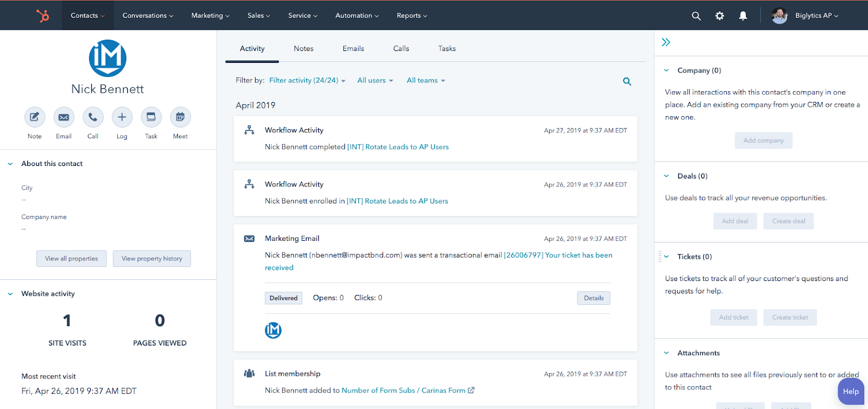Collapse the Deals (0) section
Screen dimensions: 868x409
[667, 176]
